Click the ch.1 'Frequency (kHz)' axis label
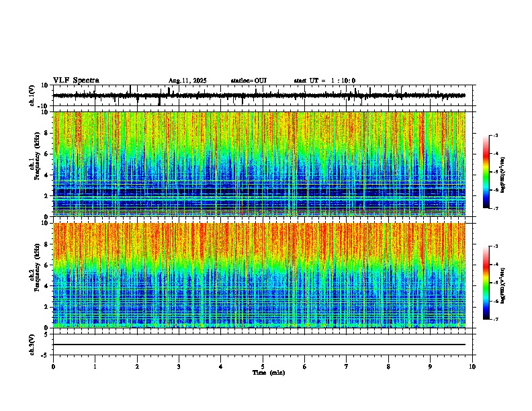 (x=37, y=156)
